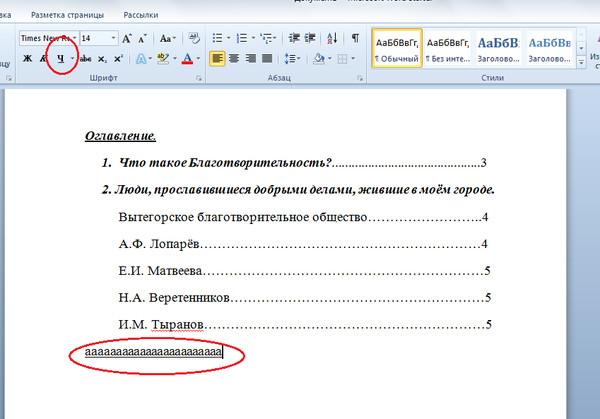This screenshot has height=419, width=600.
Task: Expand font name dropdown arrow
Action: coord(74,38)
